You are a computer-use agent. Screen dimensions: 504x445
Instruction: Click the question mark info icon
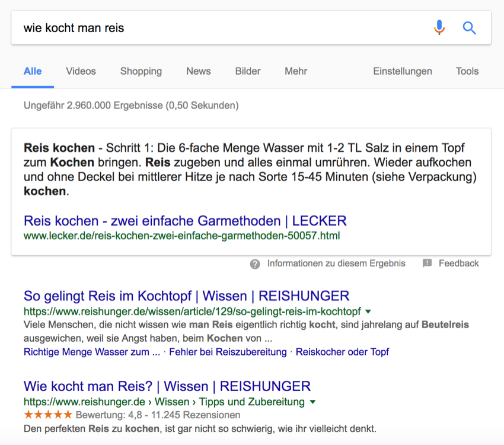pos(255,263)
